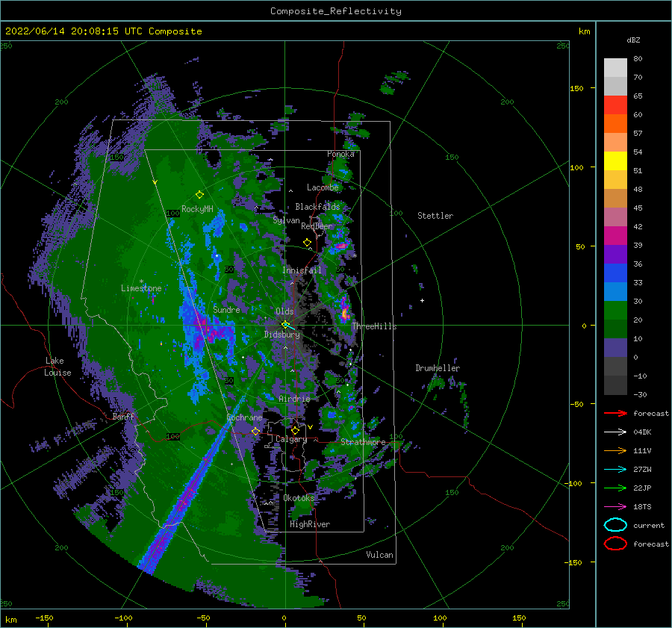Click the 04DK legend text

pos(642,432)
